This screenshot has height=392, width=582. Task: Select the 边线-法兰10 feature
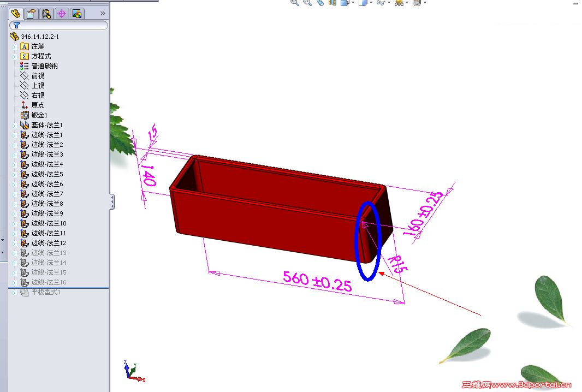click(49, 223)
